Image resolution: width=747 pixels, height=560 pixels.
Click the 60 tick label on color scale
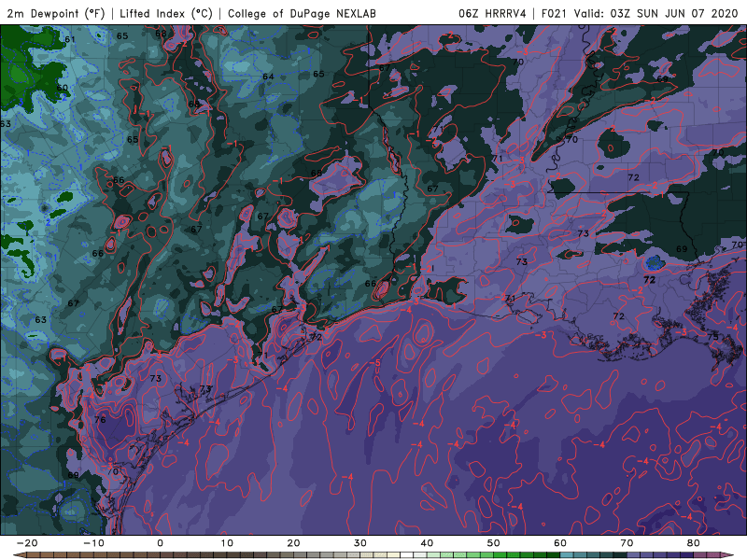point(560,543)
